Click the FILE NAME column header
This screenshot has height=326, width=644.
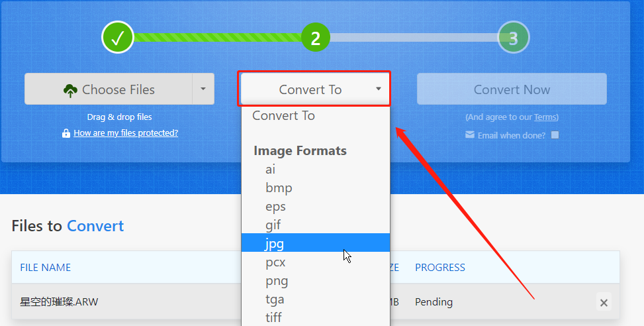click(x=46, y=267)
